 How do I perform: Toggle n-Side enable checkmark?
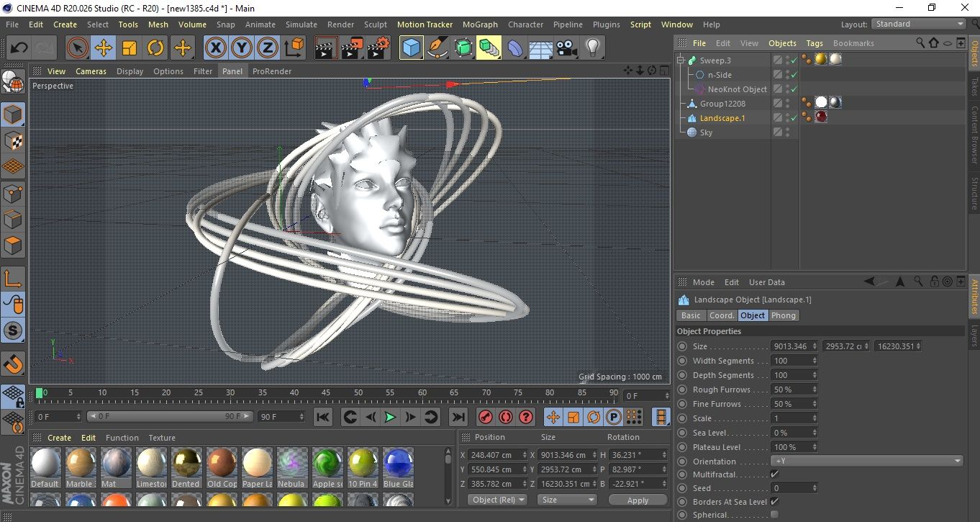(x=794, y=75)
